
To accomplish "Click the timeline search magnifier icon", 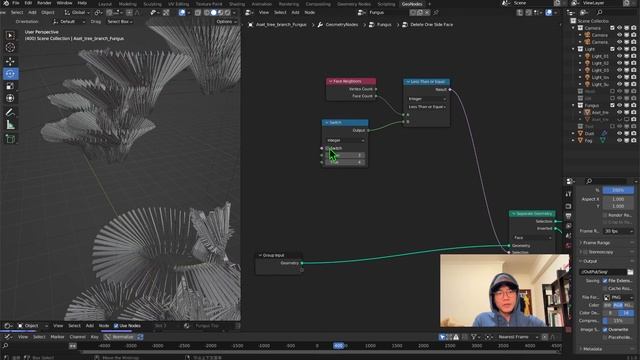I will (x=5, y=346).
